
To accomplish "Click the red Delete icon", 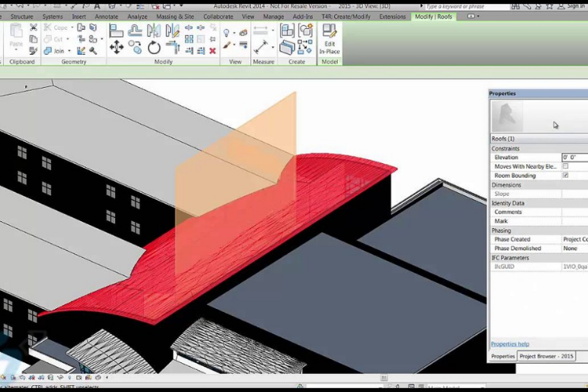I will (212, 51).
